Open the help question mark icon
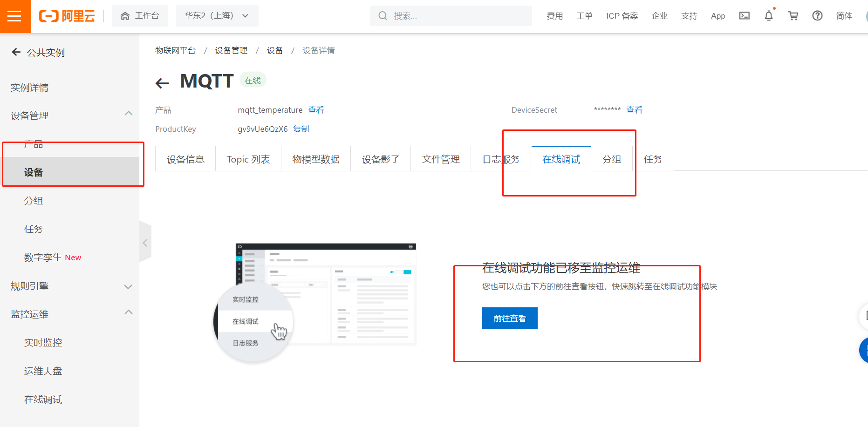868x427 pixels. click(x=817, y=16)
